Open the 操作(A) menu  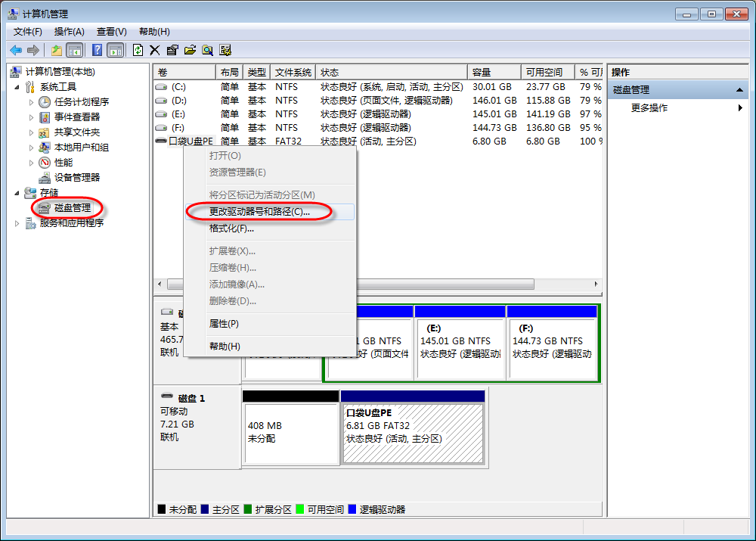pyautogui.click(x=70, y=32)
